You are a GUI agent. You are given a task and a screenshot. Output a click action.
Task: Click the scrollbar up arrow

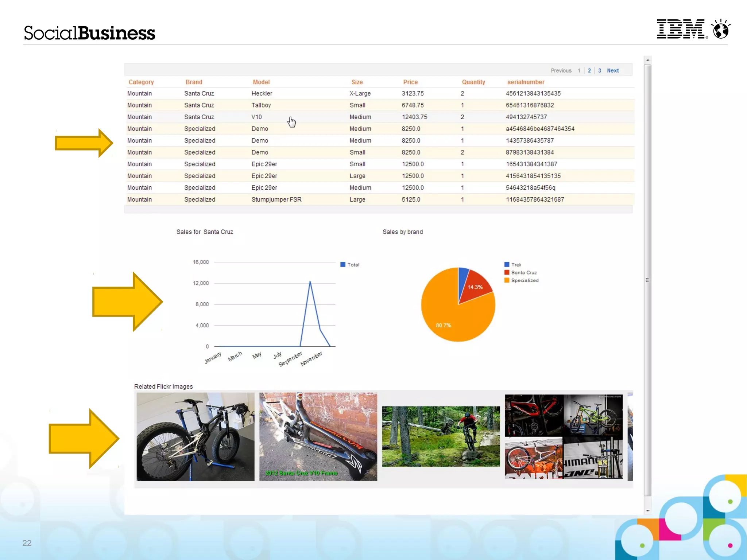(x=647, y=60)
